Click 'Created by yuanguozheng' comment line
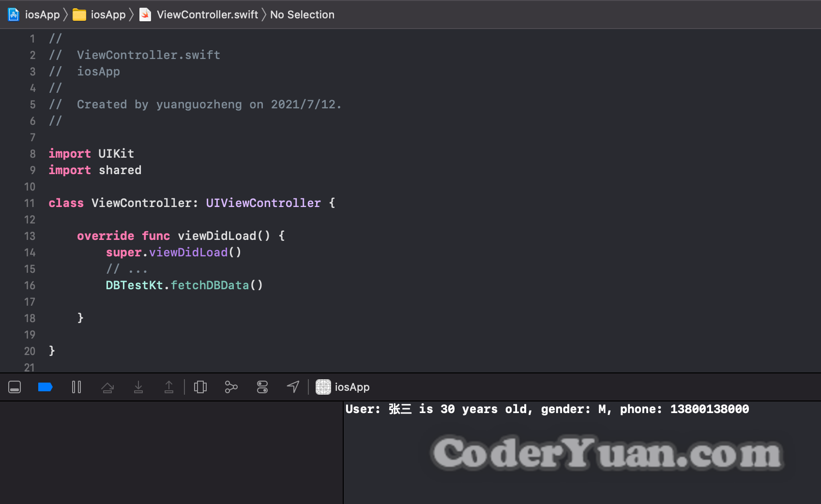The image size is (821, 504). (195, 104)
